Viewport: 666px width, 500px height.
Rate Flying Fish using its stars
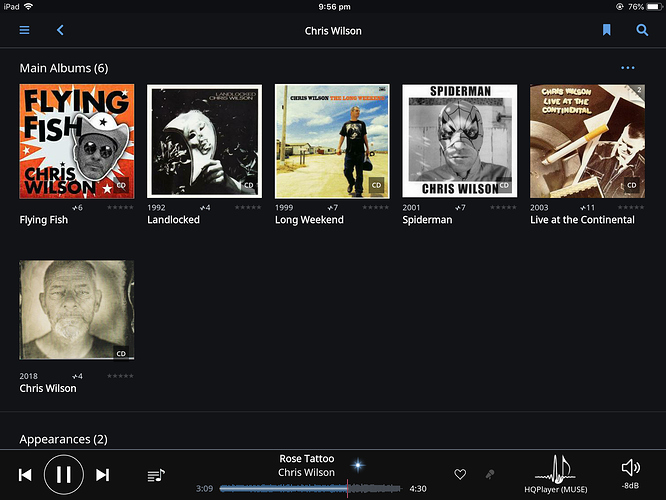120,207
